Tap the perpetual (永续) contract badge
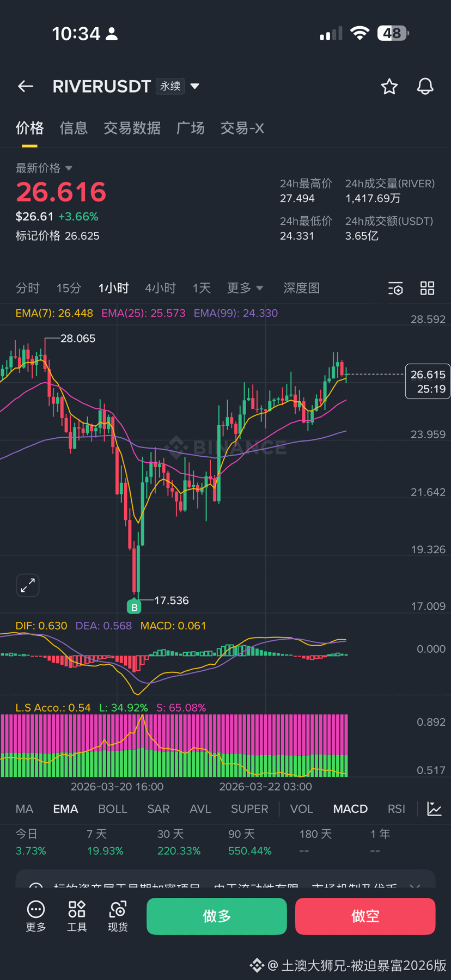Image resolution: width=451 pixels, height=980 pixels. tap(170, 86)
